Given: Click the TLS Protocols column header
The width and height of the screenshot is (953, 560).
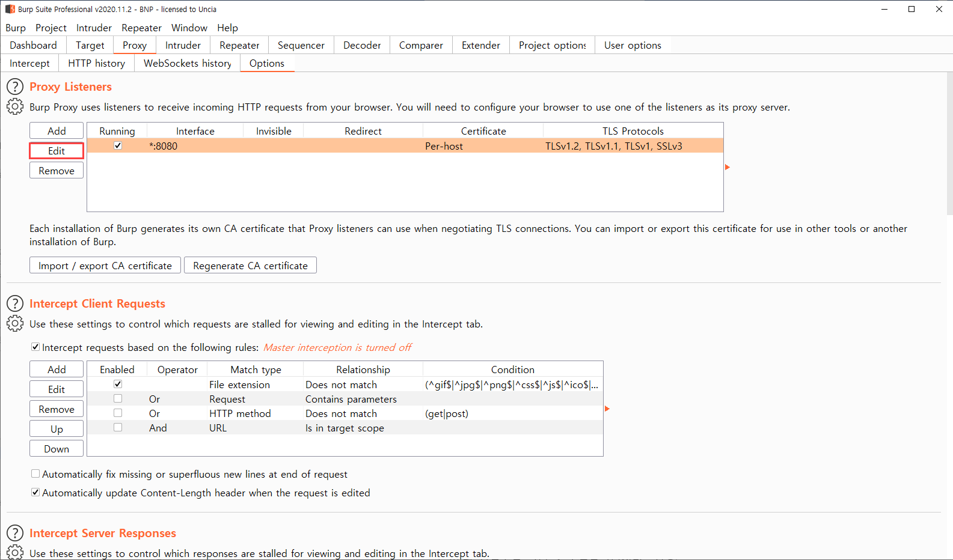Looking at the screenshot, I should (633, 130).
